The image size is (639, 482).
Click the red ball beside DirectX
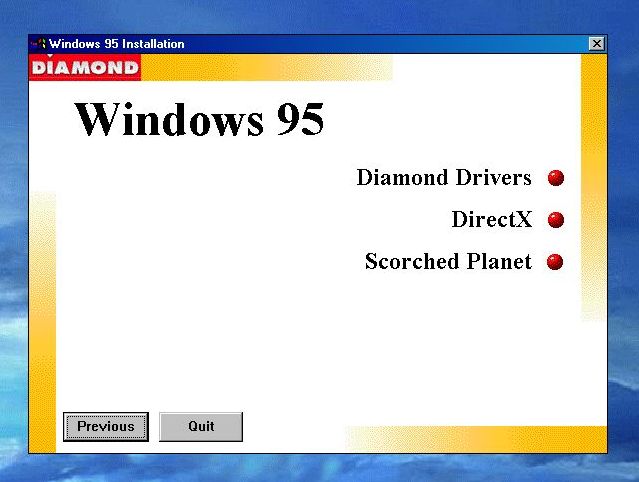pos(555,220)
